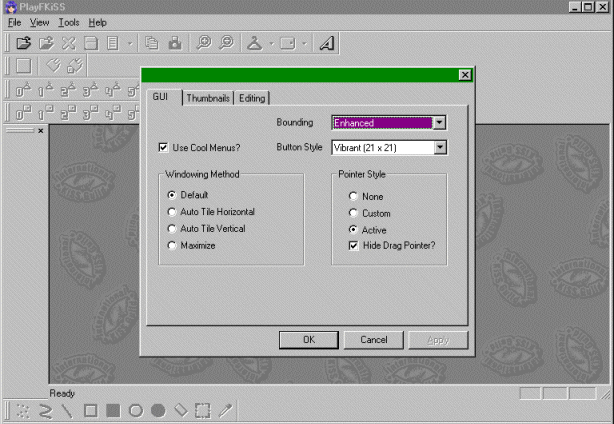Open the Bounding dropdown list
The height and width of the screenshot is (424, 614).
[439, 123]
